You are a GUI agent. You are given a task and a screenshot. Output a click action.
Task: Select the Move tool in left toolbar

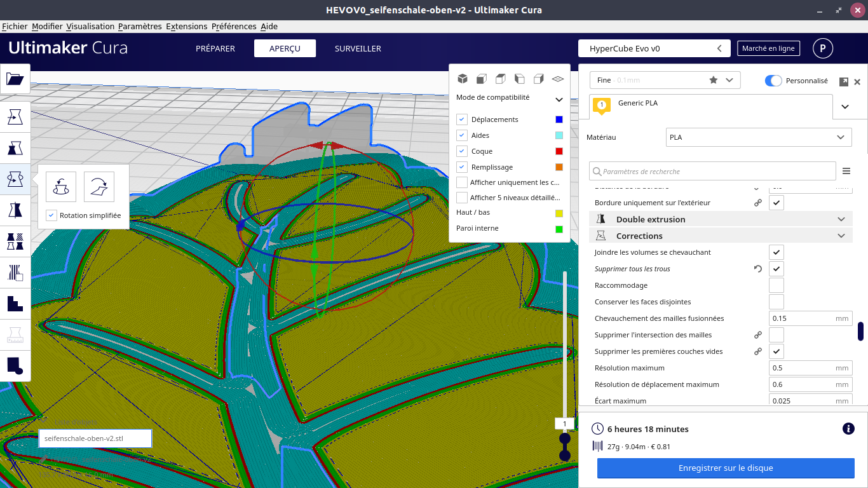tap(15, 117)
